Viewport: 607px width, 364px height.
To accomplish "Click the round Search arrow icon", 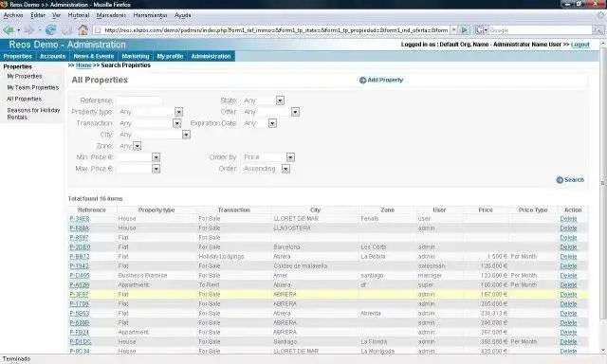I will 560,180.
